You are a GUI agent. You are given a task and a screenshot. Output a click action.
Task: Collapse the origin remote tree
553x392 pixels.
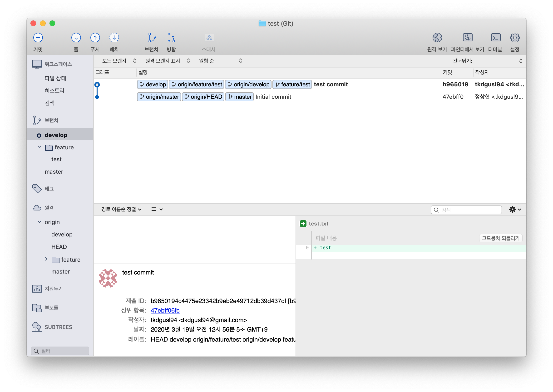39,222
